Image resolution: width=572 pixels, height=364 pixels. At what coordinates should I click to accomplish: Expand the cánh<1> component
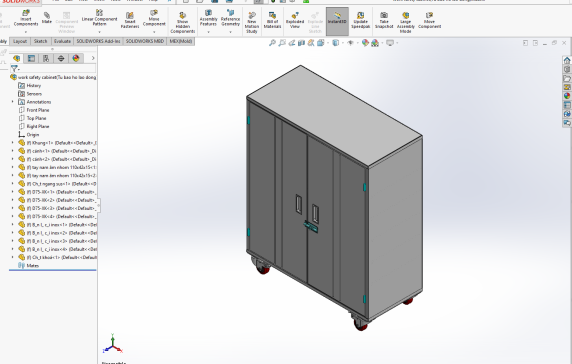click(x=13, y=151)
